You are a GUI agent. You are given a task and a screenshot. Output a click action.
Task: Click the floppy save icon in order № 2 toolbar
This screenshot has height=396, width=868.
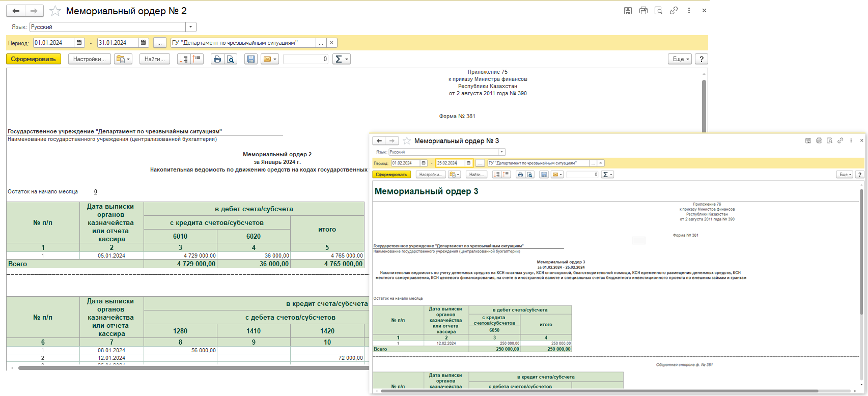[x=250, y=59]
